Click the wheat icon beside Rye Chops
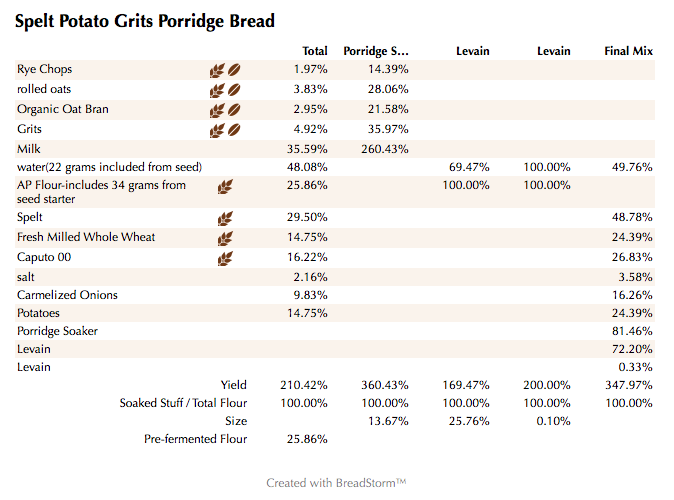Image resolution: width=674 pixels, height=500 pixels. coord(216,70)
